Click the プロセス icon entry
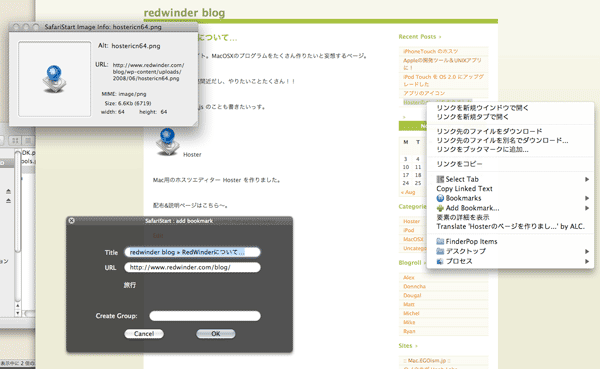 point(440,261)
